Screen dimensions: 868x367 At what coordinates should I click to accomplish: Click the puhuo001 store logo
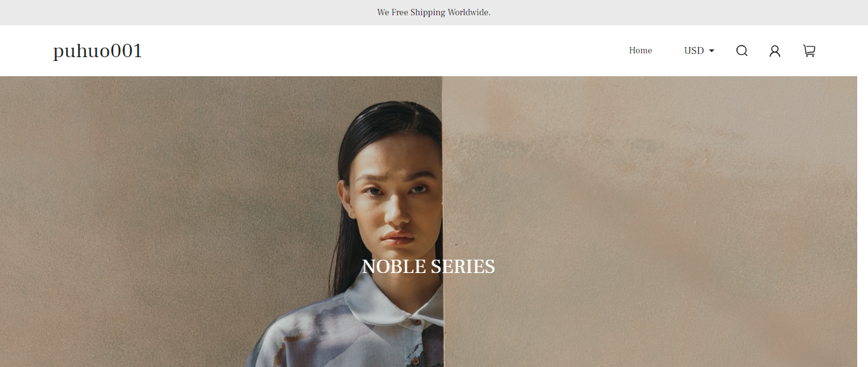98,51
